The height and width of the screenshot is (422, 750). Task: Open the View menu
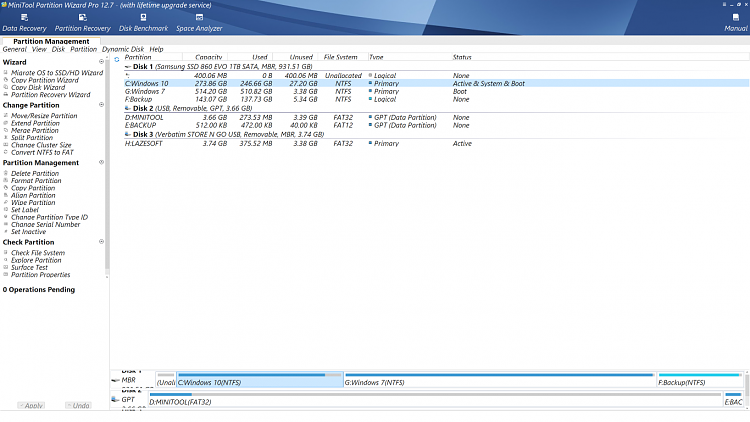tap(39, 49)
